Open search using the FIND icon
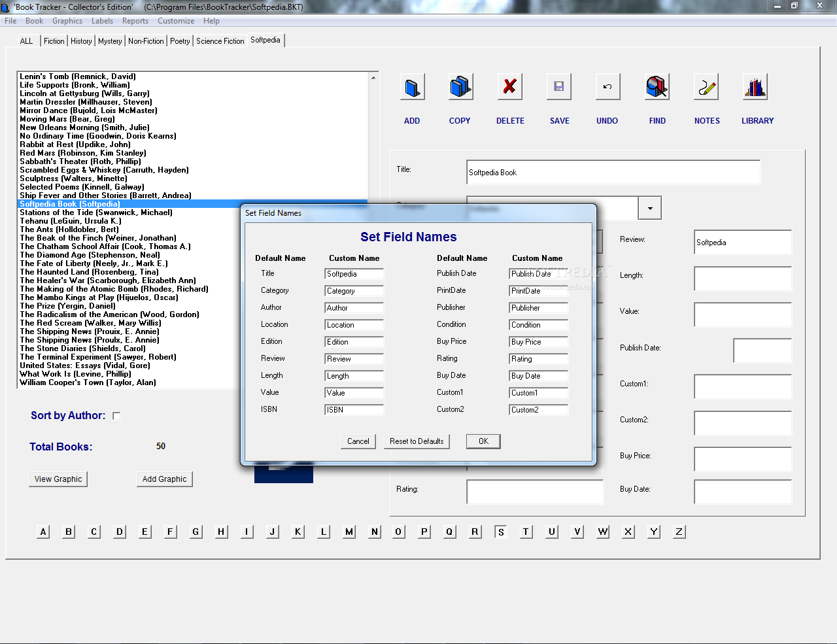This screenshot has height=644, width=837. pyautogui.click(x=657, y=86)
